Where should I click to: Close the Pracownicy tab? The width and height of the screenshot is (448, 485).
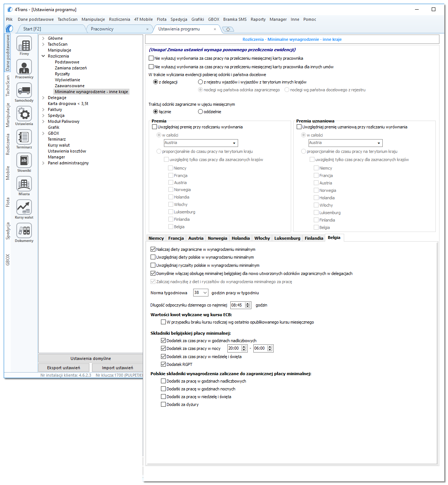(x=147, y=29)
